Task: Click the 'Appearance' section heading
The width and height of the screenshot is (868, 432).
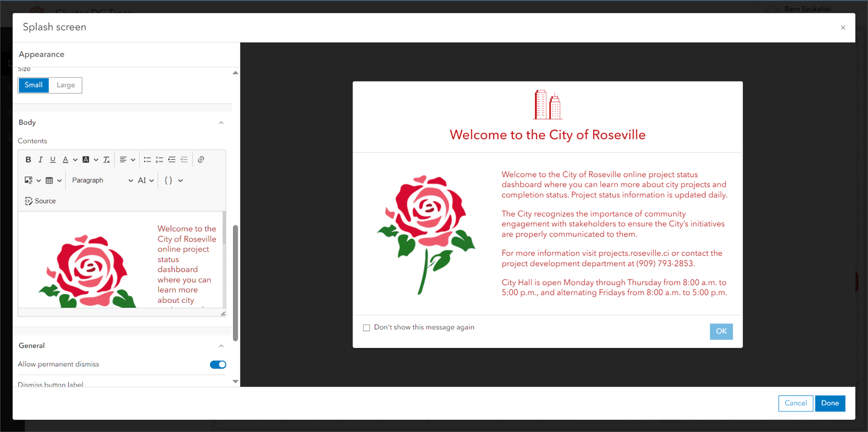Action: [x=41, y=54]
